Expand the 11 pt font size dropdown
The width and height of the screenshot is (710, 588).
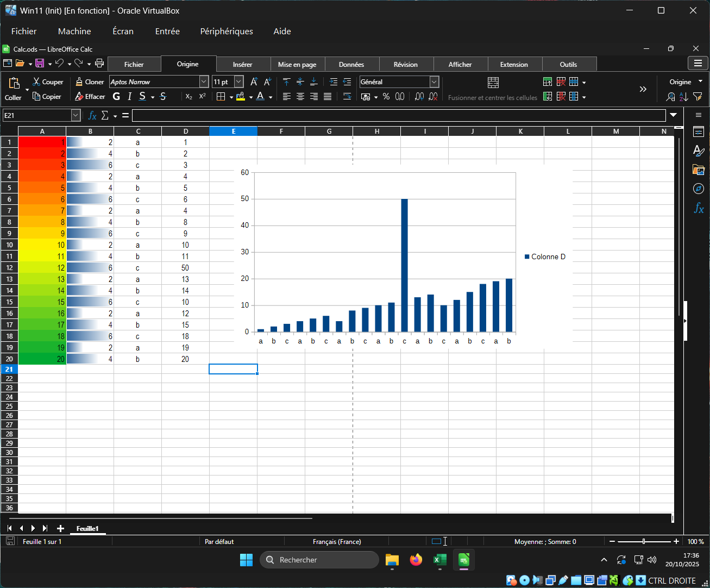coord(238,82)
